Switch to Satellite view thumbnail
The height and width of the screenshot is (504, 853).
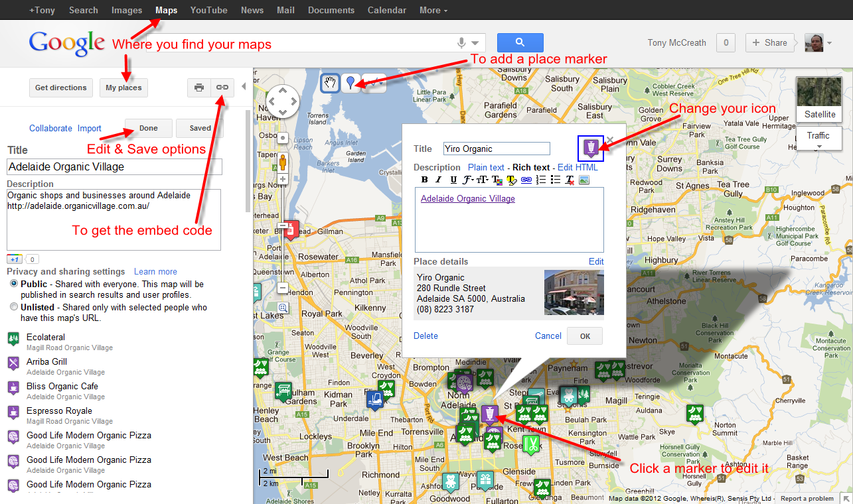tap(820, 99)
